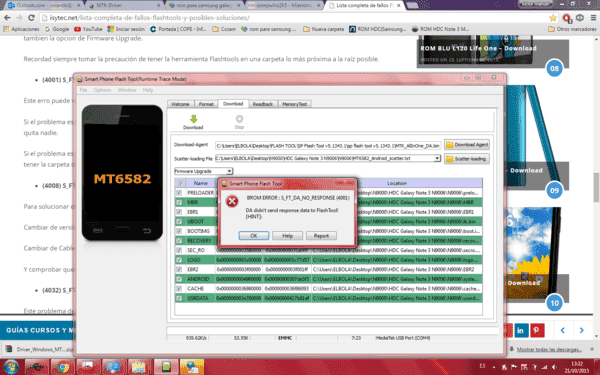This screenshot has height=375, width=600.
Task: Click Help in the error dialog
Action: 287,236
